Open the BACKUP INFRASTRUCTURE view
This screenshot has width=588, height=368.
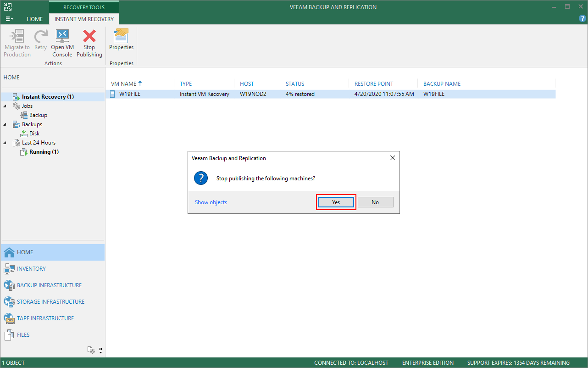[53, 285]
